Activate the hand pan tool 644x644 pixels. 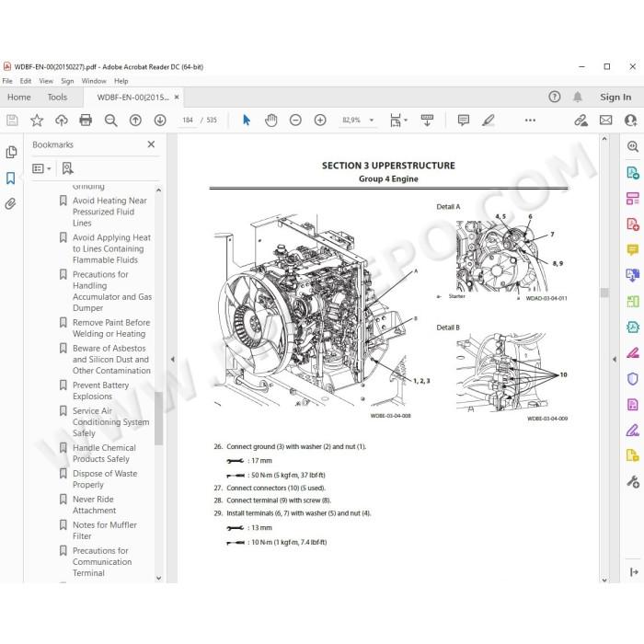(x=271, y=120)
